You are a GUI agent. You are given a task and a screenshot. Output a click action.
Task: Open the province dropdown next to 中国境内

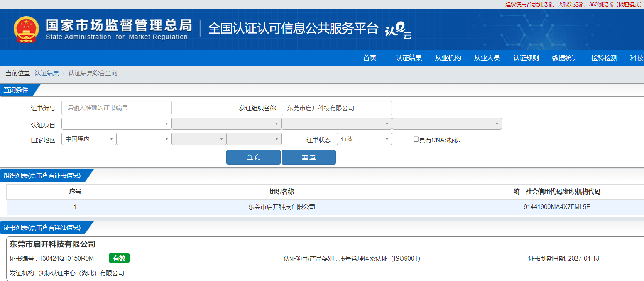tap(144, 139)
